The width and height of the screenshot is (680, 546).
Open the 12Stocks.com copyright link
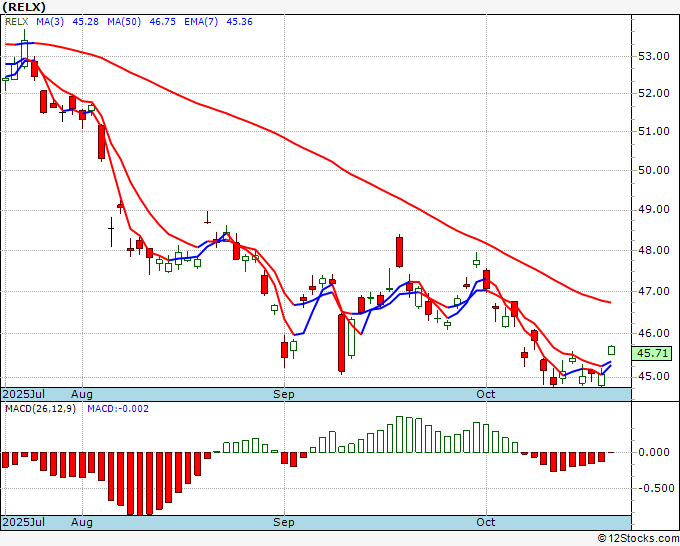638,539
